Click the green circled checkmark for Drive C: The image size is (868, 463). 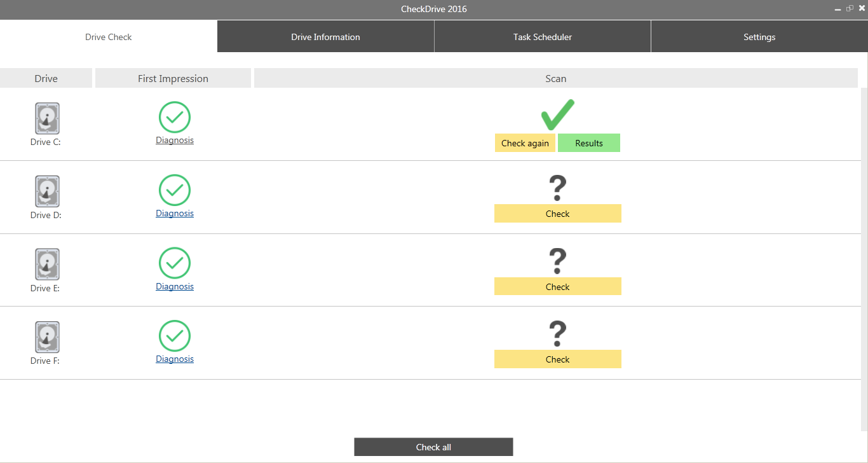pyautogui.click(x=175, y=117)
